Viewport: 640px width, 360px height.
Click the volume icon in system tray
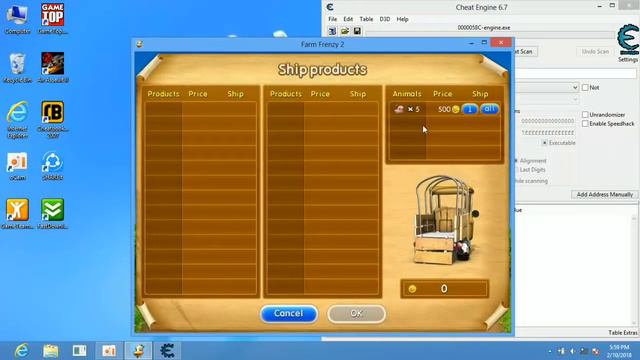coord(573,351)
